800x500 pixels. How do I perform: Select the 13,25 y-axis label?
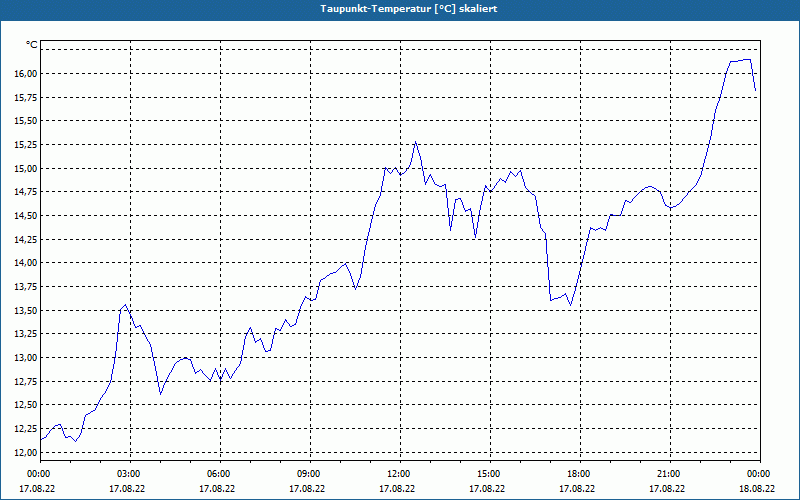[x=27, y=334]
